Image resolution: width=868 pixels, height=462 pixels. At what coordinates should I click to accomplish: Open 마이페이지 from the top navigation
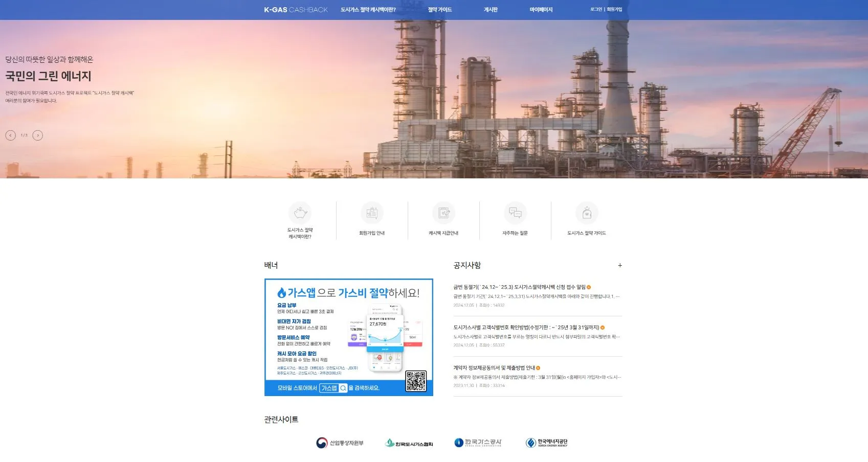(540, 9)
